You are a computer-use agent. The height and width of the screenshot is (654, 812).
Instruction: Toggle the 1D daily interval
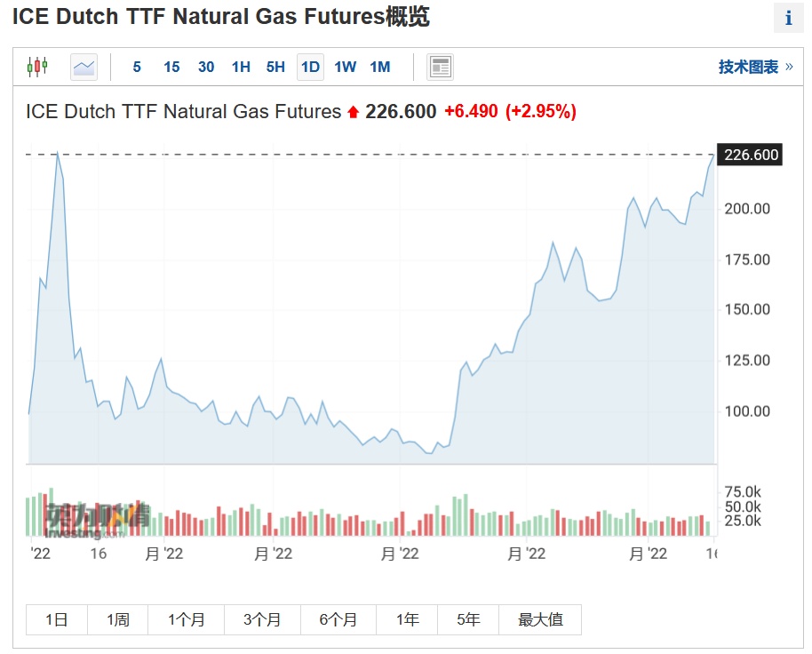pos(310,67)
